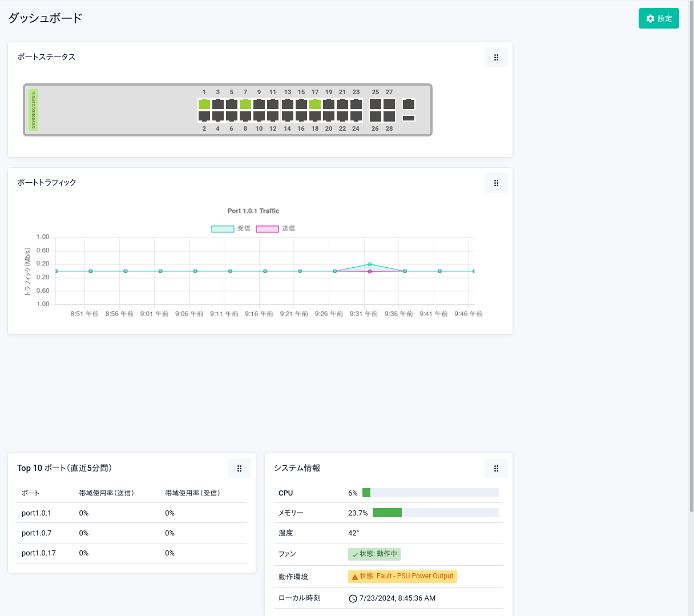Click the page vertical scrollbar

[x=691, y=257]
